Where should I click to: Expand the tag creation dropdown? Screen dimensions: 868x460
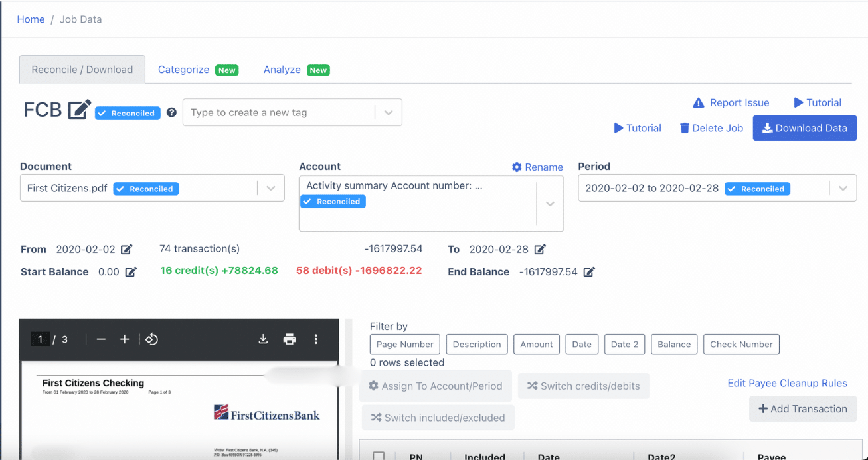point(389,113)
